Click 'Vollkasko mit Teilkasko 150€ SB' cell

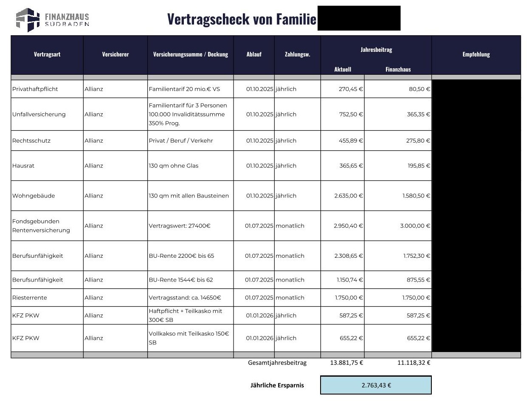[x=191, y=338]
